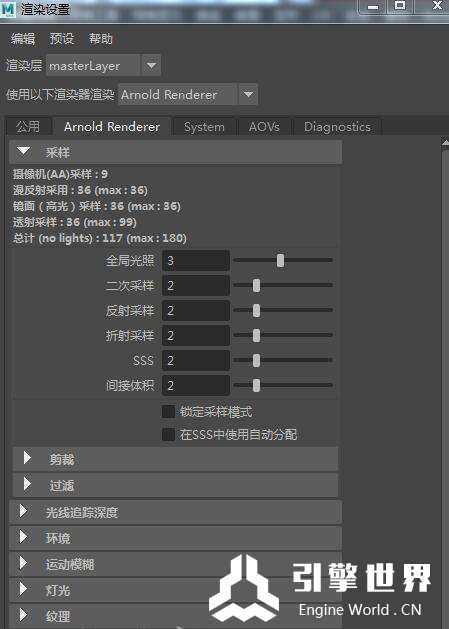
Task: Click the 反射采样 slider handle
Action: [256, 310]
